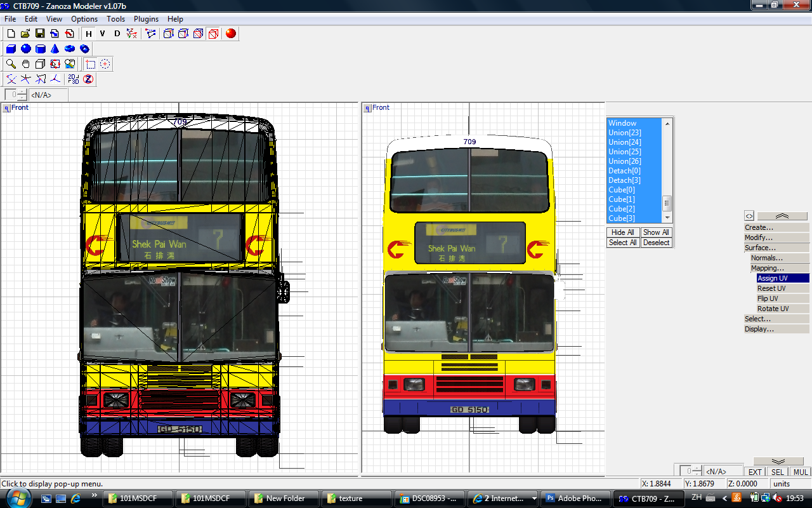Open the Plugins menu
812x508 pixels.
pos(146,19)
